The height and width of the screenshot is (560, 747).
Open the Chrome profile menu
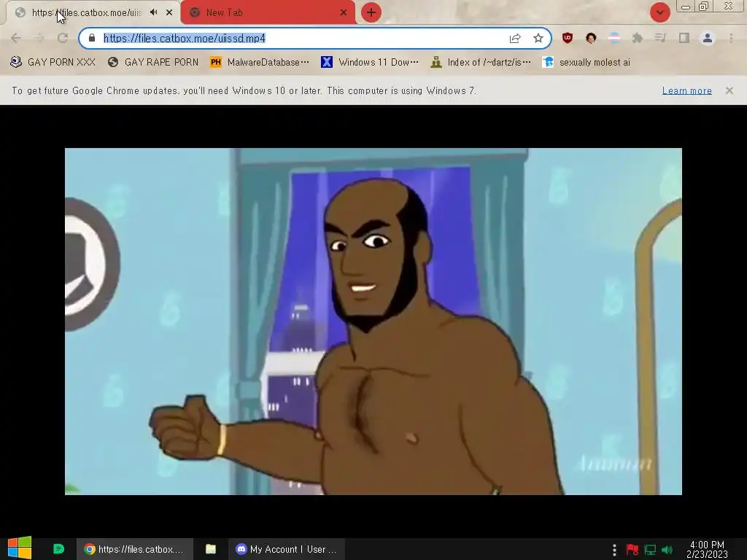[x=708, y=38]
